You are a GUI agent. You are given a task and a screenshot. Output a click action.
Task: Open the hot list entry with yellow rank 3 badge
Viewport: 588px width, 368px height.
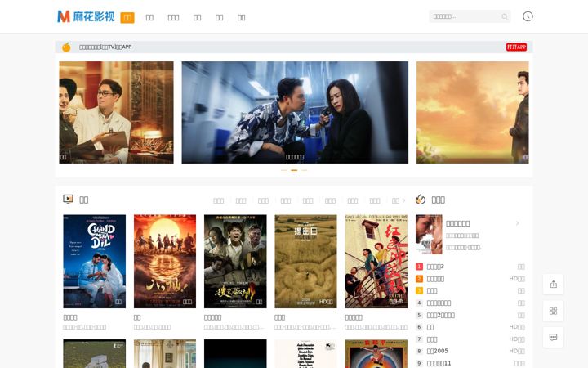(470, 290)
